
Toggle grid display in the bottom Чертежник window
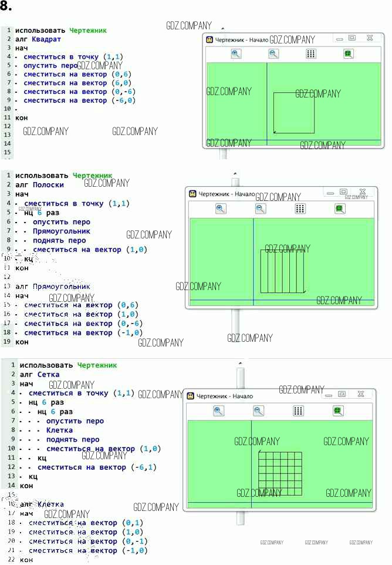[x=298, y=411]
